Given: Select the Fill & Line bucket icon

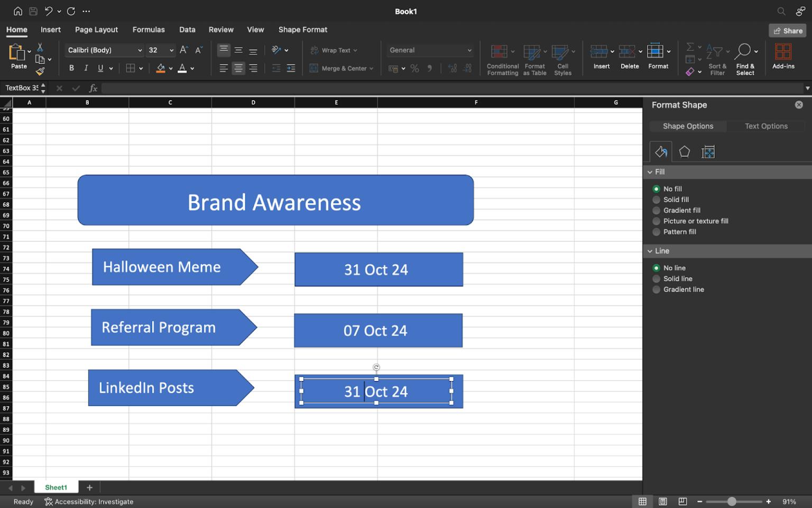Looking at the screenshot, I should [660, 152].
